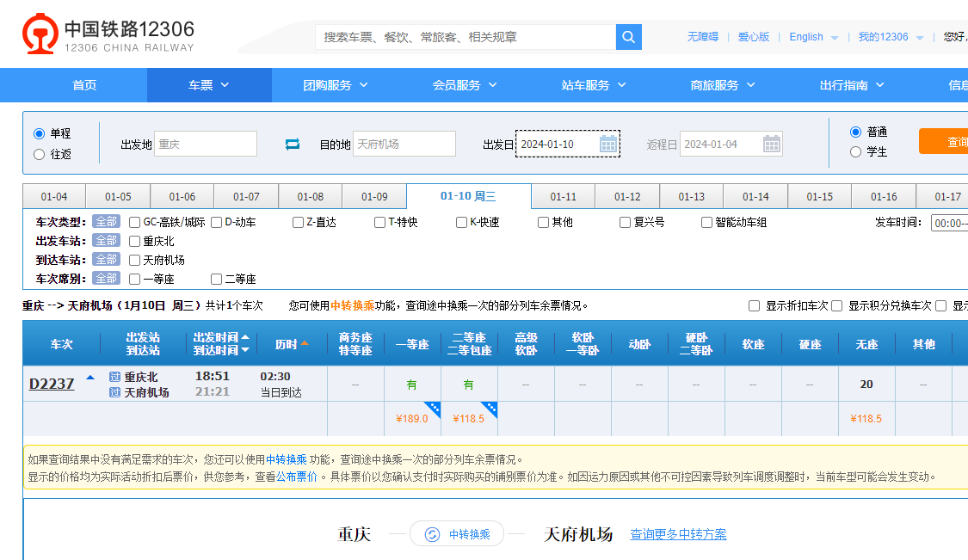968x560 pixels.
Task: Sort by 历时 using the orange arrow
Action: pos(305,343)
